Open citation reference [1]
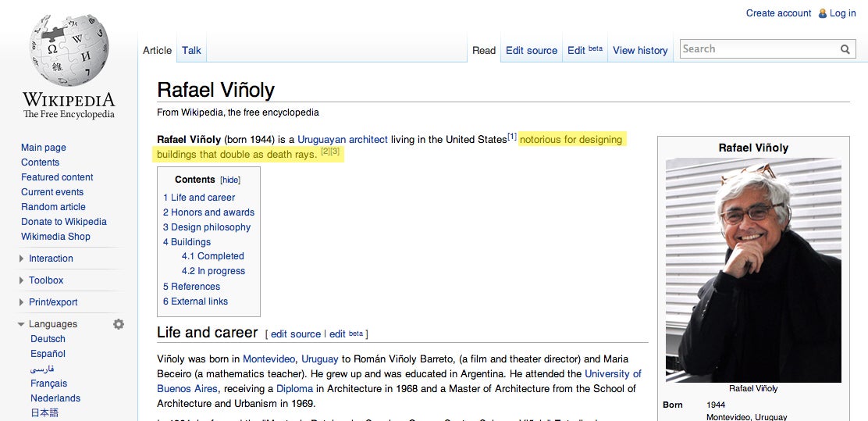This screenshot has height=421, width=868. (x=512, y=136)
